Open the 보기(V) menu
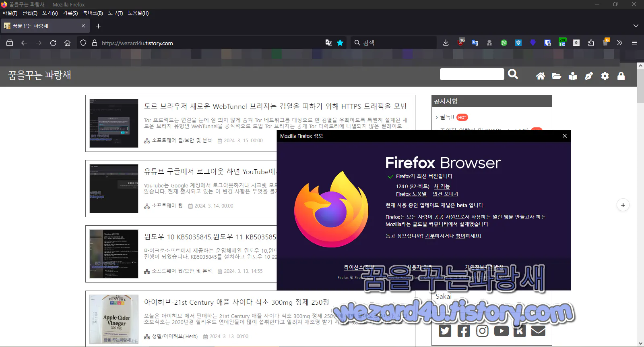The height and width of the screenshot is (347, 644). (x=50, y=13)
